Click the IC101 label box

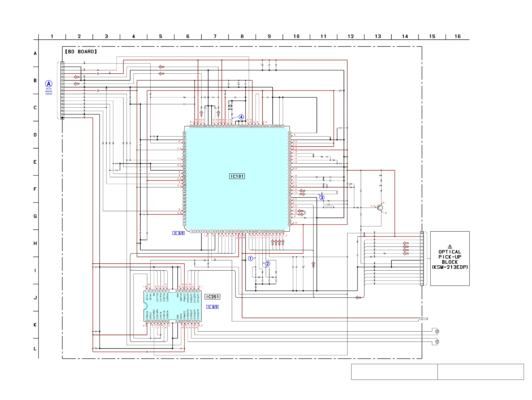(x=237, y=176)
